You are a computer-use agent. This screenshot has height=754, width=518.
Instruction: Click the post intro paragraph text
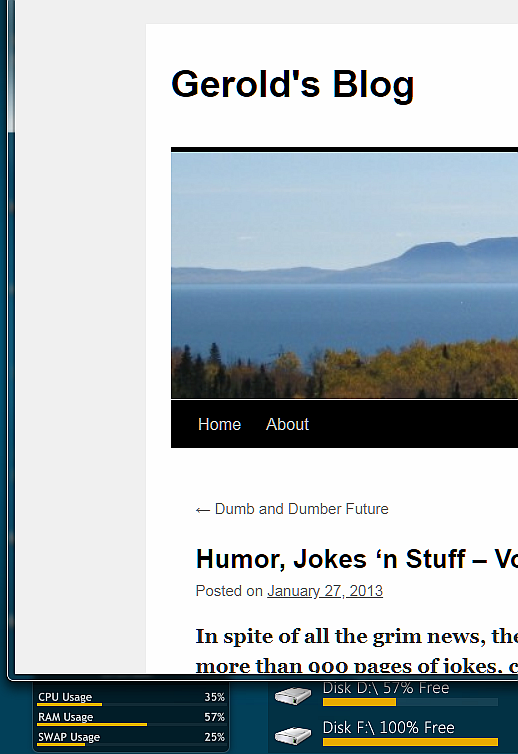point(356,650)
